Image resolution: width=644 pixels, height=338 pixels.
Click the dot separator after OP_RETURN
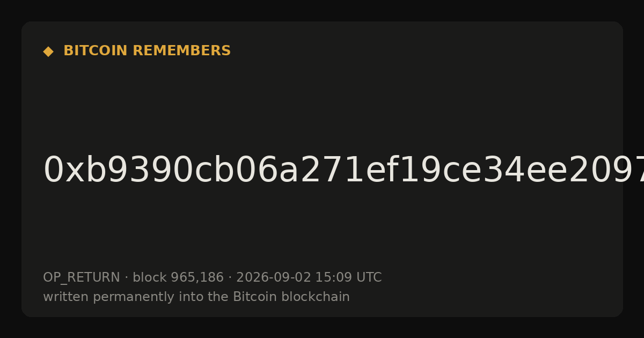coord(126,278)
